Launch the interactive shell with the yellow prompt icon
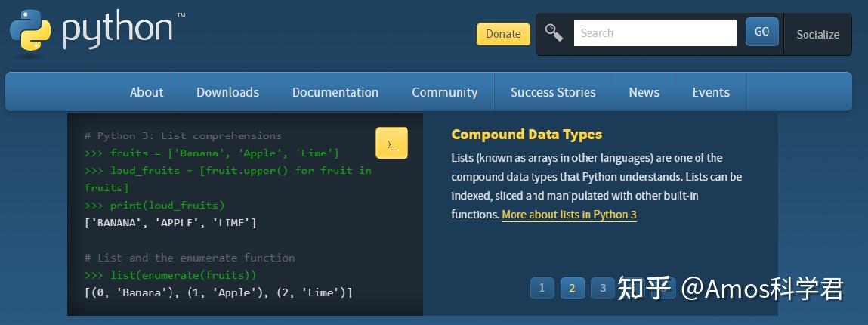Viewport: 868px width, 325px height. pos(391,143)
